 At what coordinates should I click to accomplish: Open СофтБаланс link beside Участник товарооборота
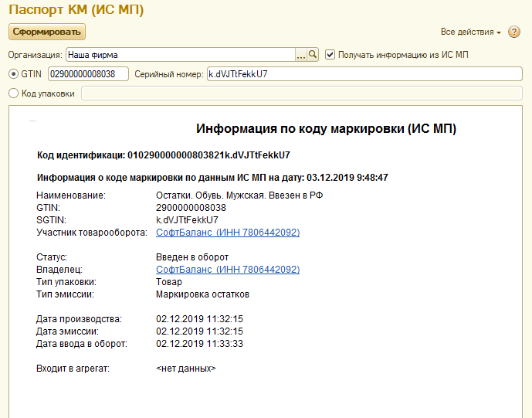[227, 232]
